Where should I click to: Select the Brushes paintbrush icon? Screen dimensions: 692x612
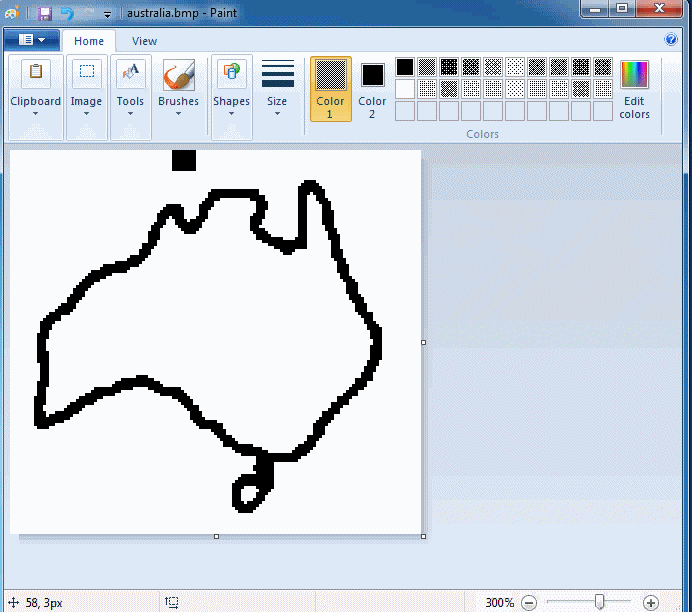point(178,74)
